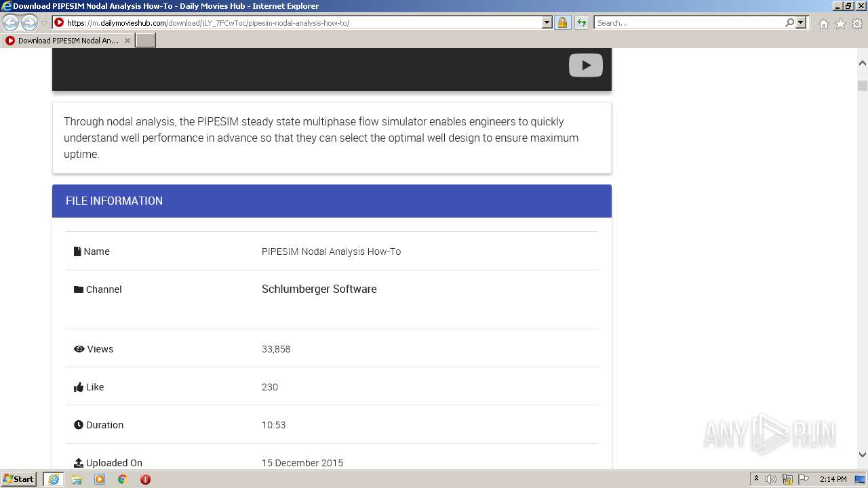Image resolution: width=868 pixels, height=488 pixels.
Task: Go back with the browser Back arrow
Action: (x=11, y=22)
